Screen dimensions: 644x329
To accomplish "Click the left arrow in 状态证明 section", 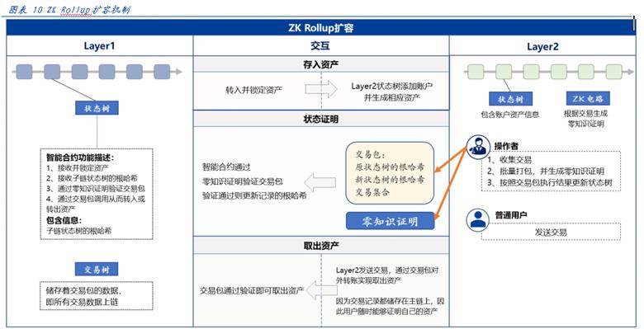I will 320,182.
